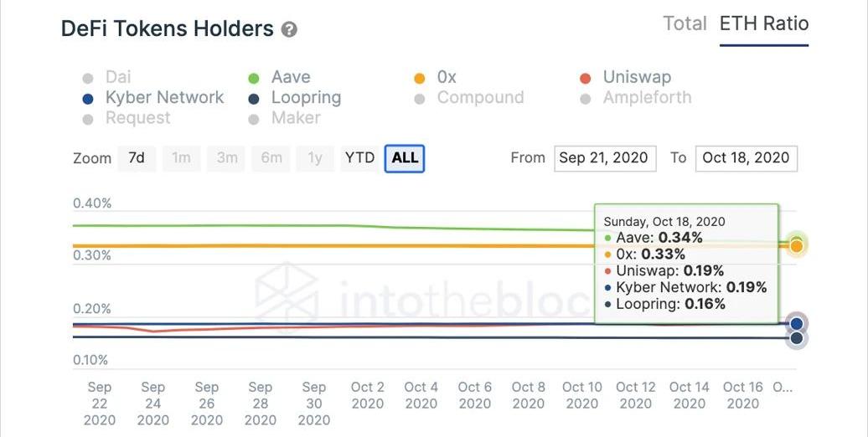Hide the Uniswap legend series

(636, 77)
